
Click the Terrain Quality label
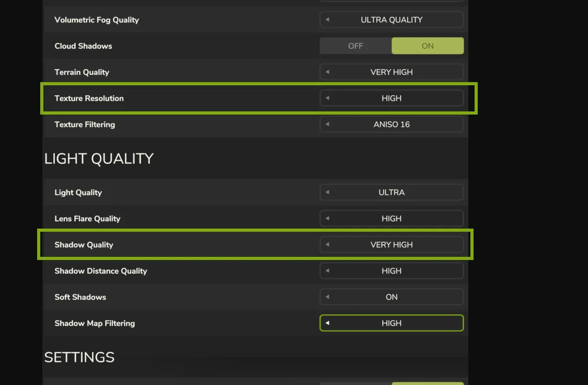82,72
